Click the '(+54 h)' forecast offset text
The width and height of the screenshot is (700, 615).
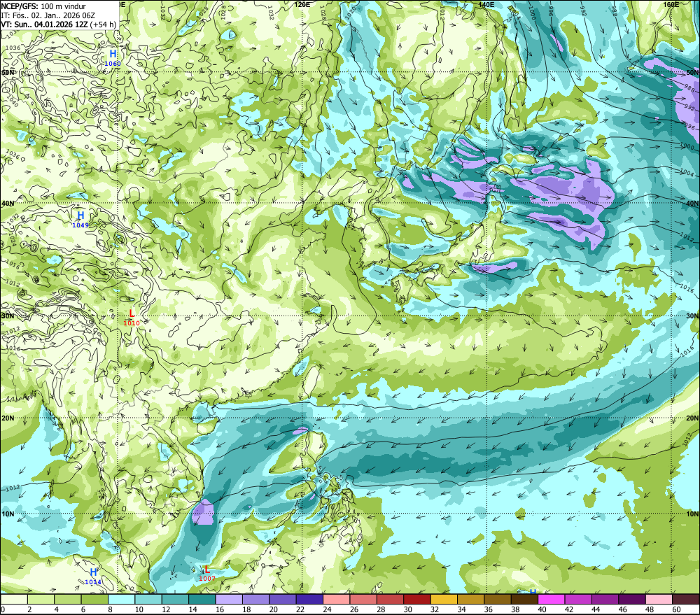point(104,24)
